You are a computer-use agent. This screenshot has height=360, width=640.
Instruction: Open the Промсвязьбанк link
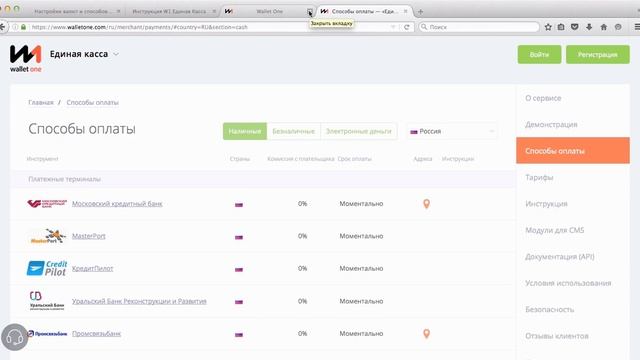[96, 333]
